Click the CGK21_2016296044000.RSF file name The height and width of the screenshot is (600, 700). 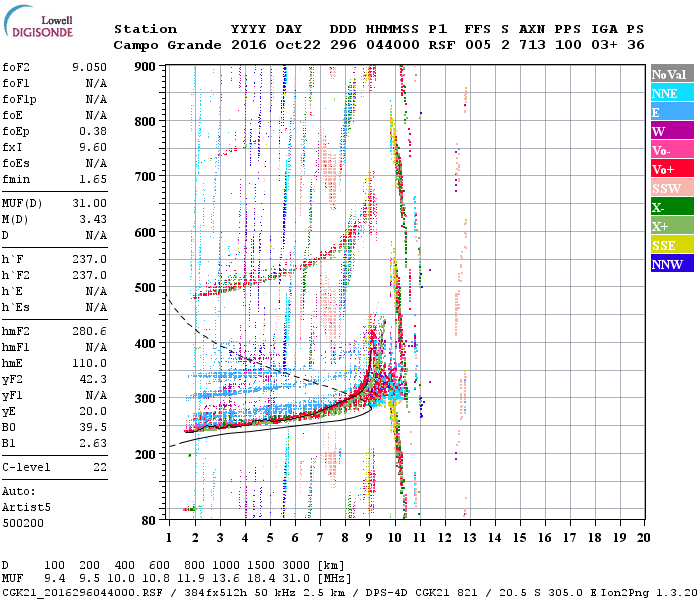coord(82,592)
